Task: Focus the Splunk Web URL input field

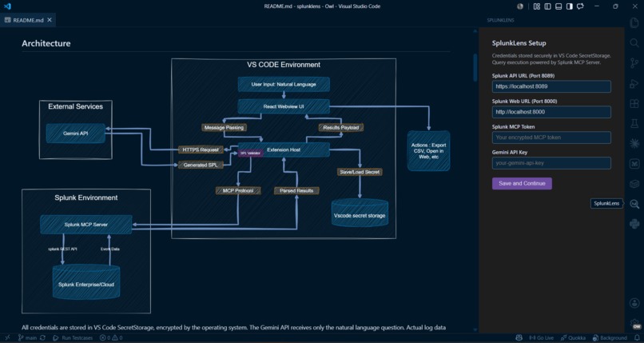Action: coord(551,112)
